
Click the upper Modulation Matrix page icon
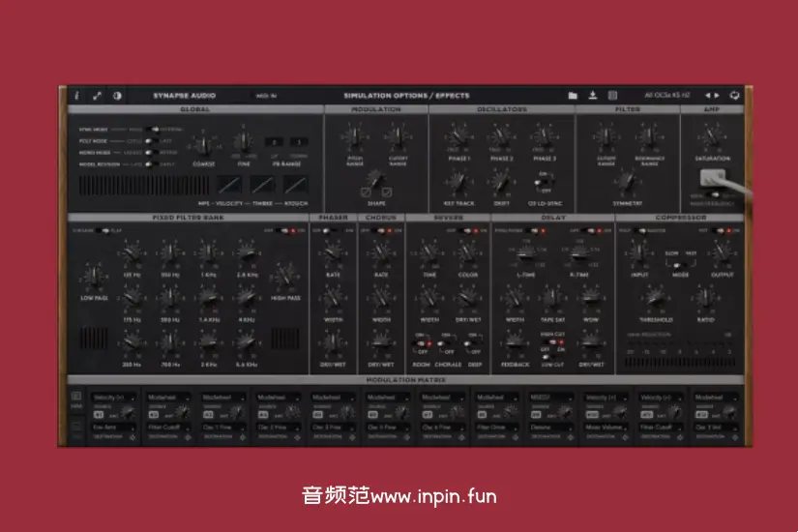click(76, 396)
